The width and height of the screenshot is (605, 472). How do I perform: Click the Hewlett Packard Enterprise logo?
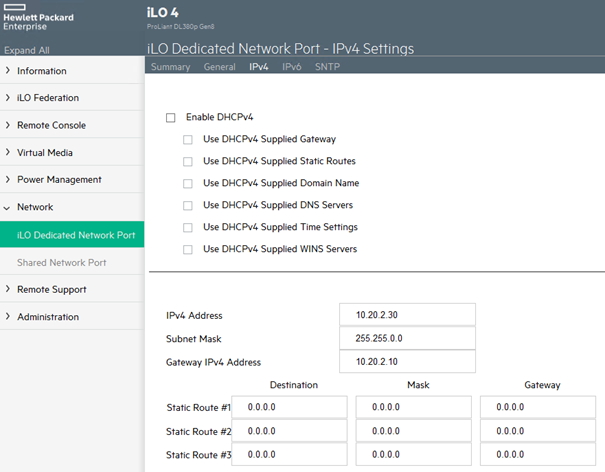tap(38, 17)
